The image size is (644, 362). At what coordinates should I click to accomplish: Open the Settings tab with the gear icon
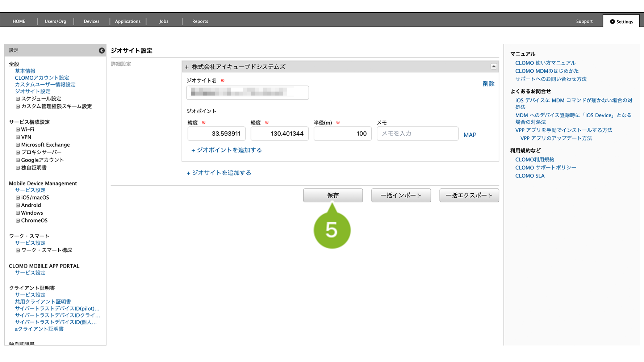[x=621, y=22]
